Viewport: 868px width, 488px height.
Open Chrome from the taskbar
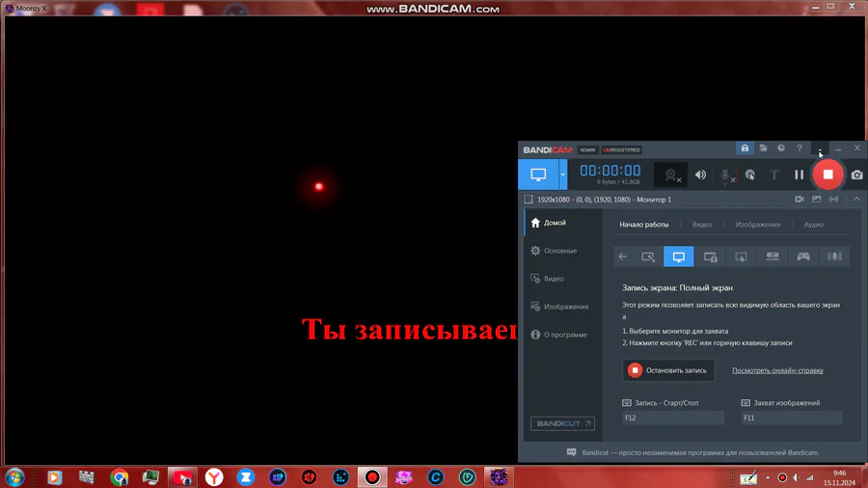119,477
